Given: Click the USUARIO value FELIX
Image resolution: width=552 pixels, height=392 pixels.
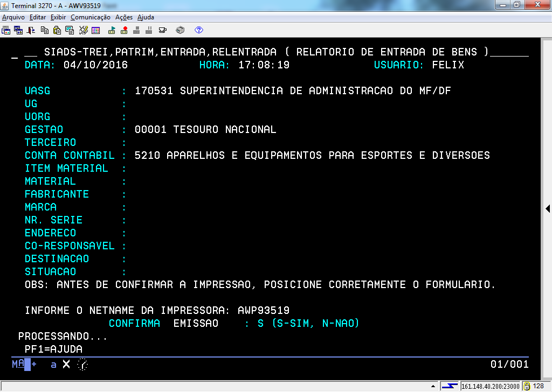Looking at the screenshot, I should point(448,65).
